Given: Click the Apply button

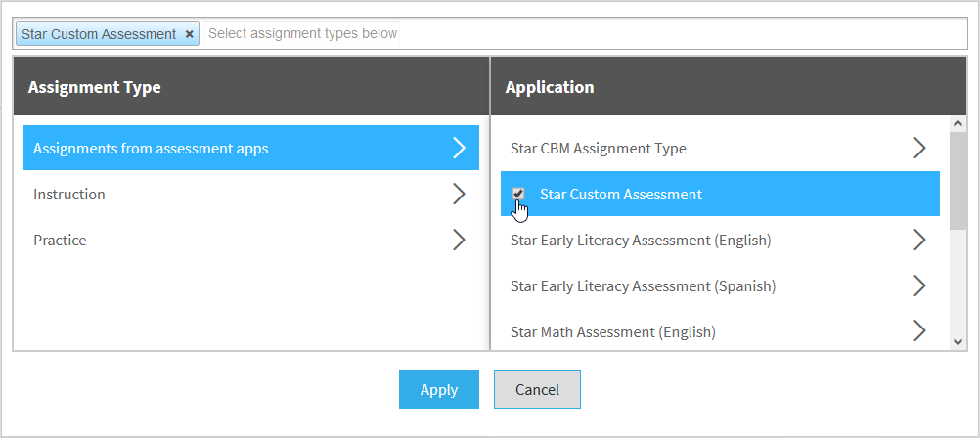Looking at the screenshot, I should tap(439, 389).
